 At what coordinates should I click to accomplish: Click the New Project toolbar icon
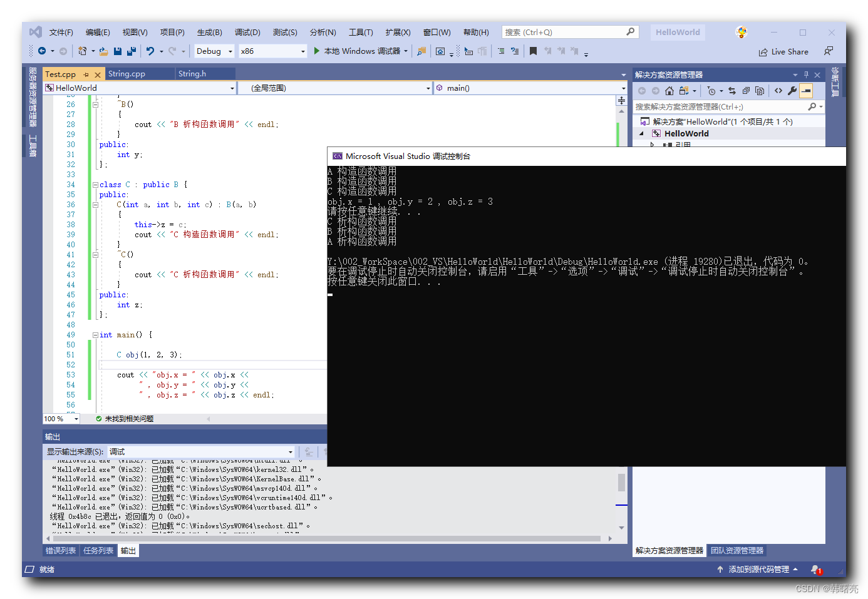(x=82, y=51)
